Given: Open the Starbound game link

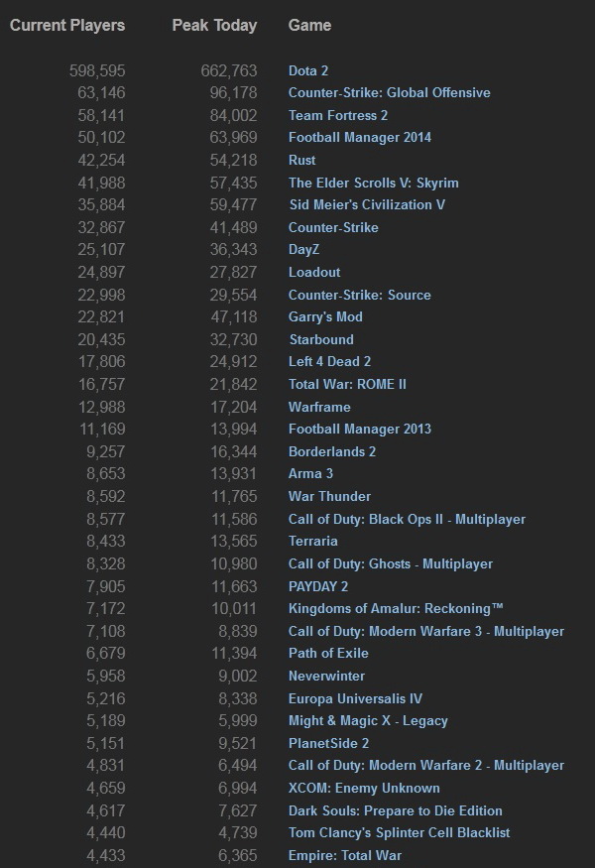Looking at the screenshot, I should click(320, 339).
